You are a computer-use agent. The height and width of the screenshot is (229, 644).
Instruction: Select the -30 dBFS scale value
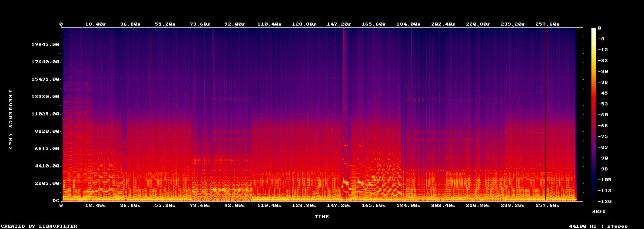(602, 71)
